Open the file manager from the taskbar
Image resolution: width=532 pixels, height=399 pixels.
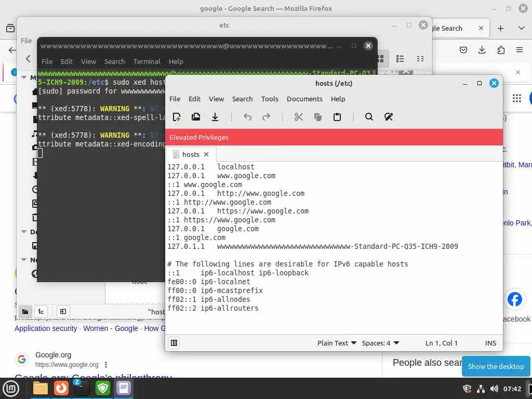point(41,389)
